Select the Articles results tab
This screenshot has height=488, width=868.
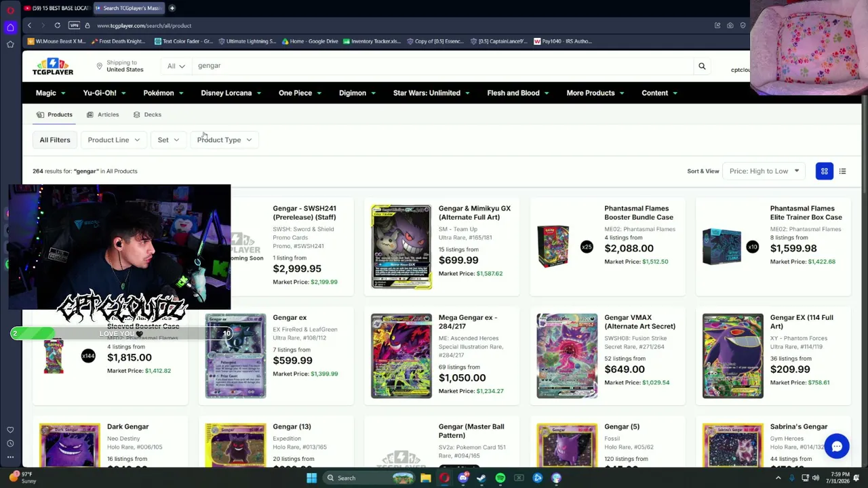103,115
